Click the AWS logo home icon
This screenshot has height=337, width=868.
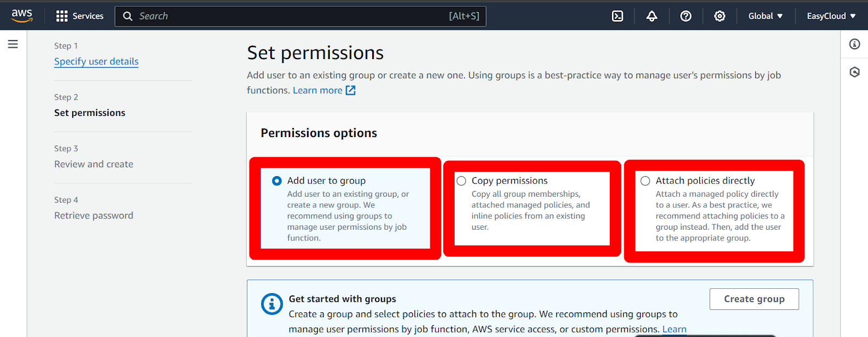tap(22, 16)
